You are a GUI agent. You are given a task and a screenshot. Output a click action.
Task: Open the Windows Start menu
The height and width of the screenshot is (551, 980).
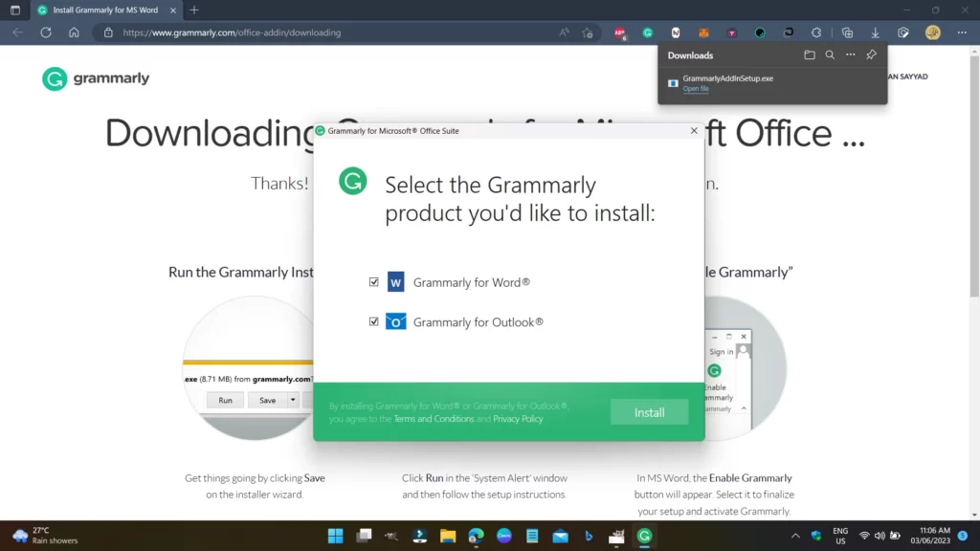(x=336, y=536)
